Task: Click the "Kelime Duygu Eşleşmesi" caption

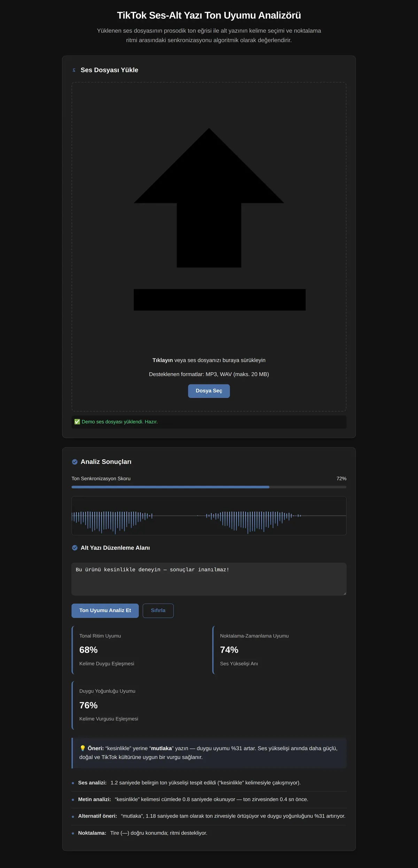Action: coord(107,664)
